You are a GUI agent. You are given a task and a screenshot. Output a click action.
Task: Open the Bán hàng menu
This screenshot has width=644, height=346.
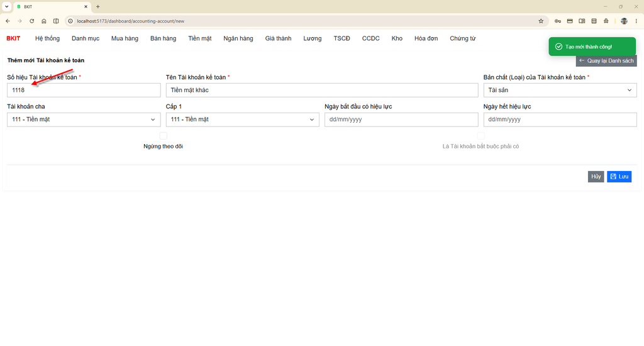point(163,38)
